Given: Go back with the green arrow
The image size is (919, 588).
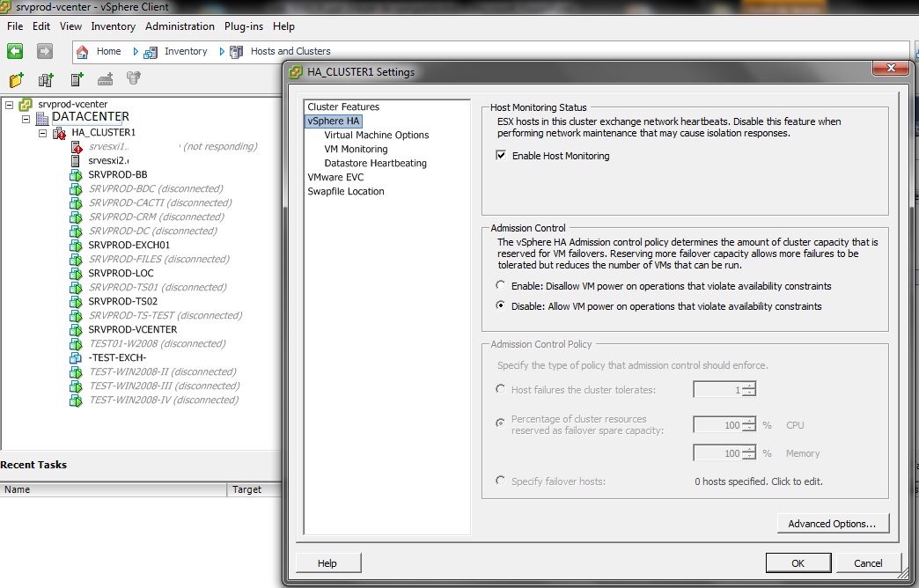Looking at the screenshot, I should [x=15, y=51].
